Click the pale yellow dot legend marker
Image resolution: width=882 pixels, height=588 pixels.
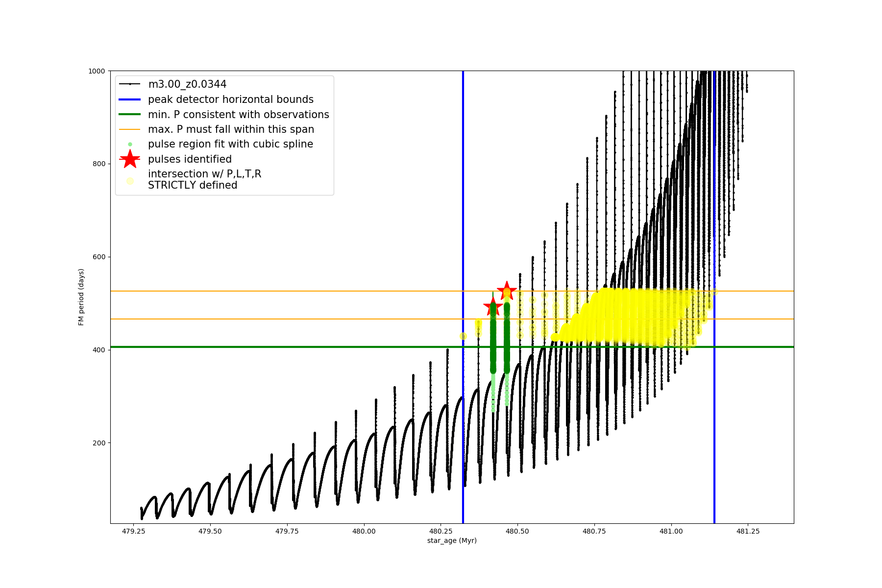coord(130,181)
